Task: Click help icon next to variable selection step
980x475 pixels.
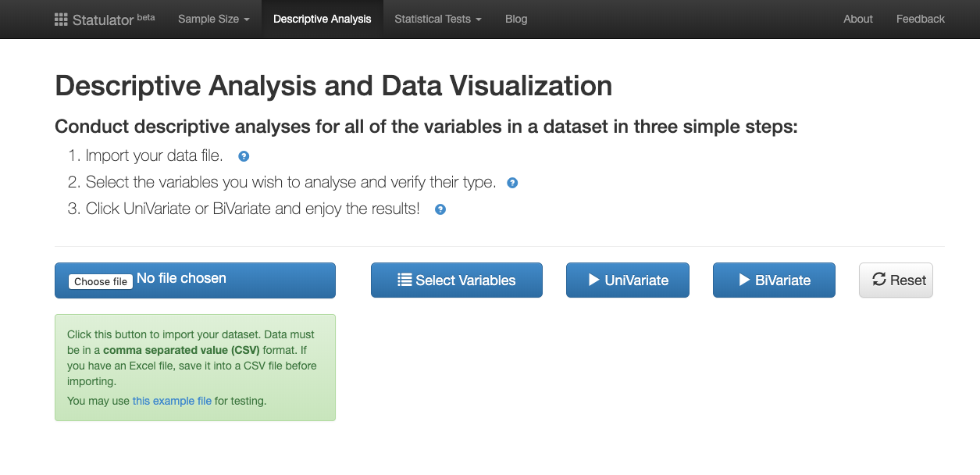Action: point(511,183)
